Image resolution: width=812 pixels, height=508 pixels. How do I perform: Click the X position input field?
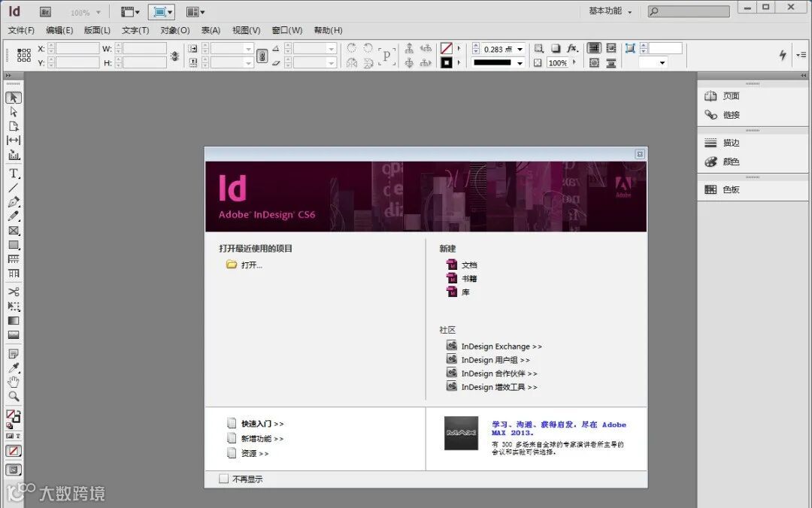tap(77, 49)
